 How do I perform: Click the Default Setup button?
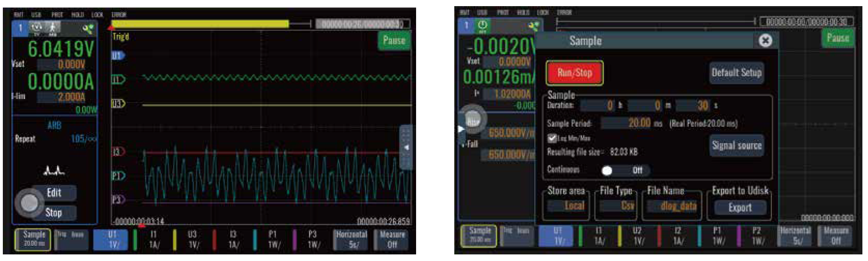(736, 73)
